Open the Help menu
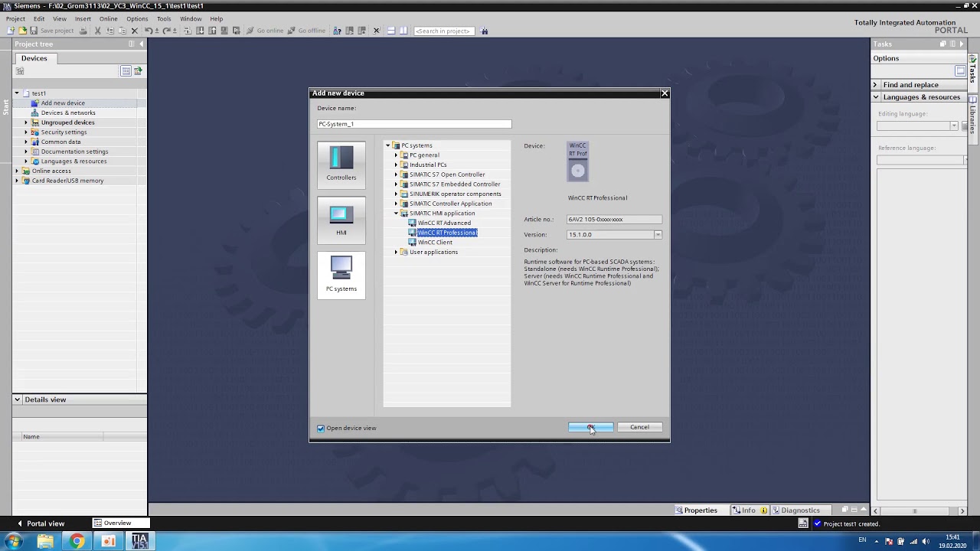Viewport: 980px width, 551px height. click(217, 18)
